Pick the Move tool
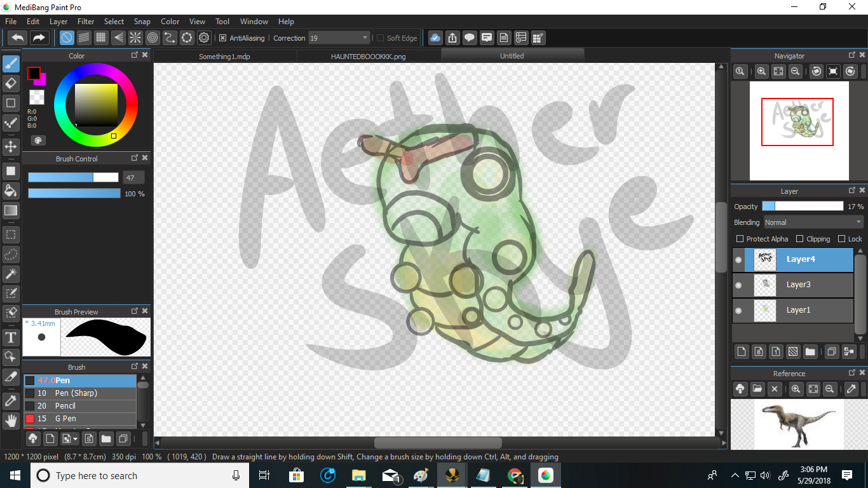The height and width of the screenshot is (488, 868). [11, 147]
